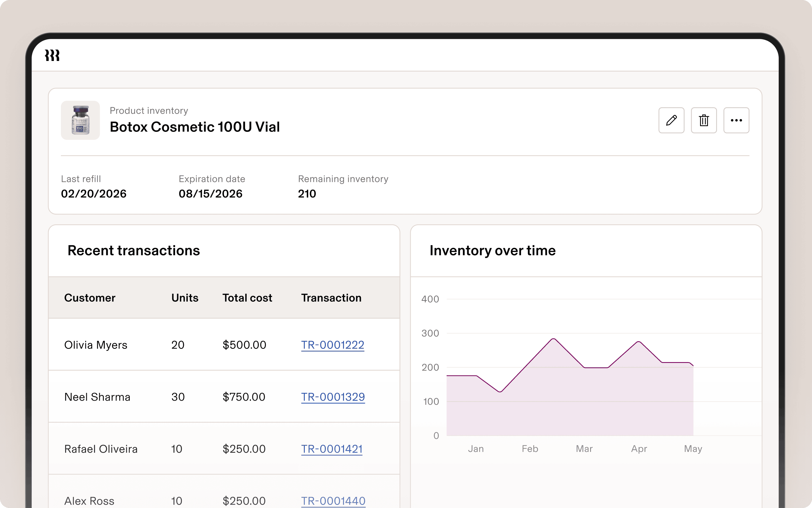Click the Last refill label
The width and height of the screenshot is (812, 508).
[x=81, y=179]
